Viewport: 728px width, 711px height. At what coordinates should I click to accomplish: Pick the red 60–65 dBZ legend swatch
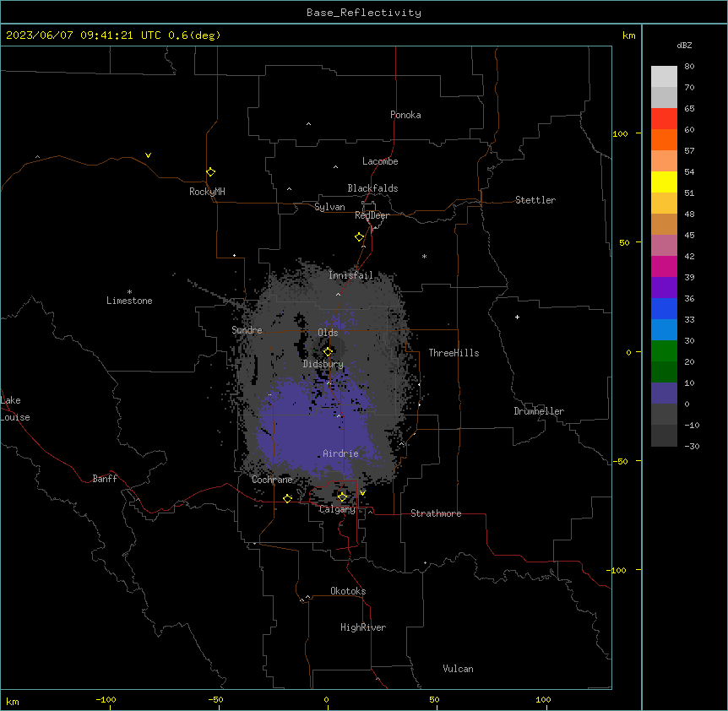coord(664,118)
